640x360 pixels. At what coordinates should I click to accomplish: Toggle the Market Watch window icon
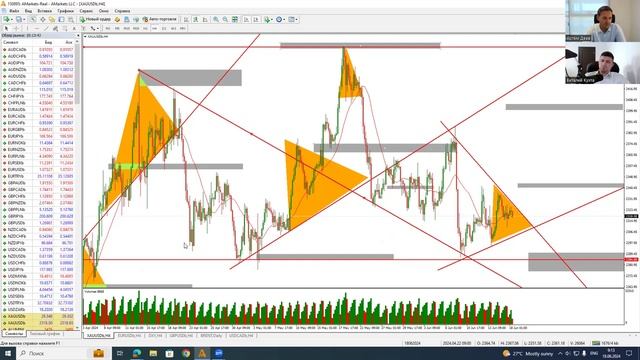33,19
